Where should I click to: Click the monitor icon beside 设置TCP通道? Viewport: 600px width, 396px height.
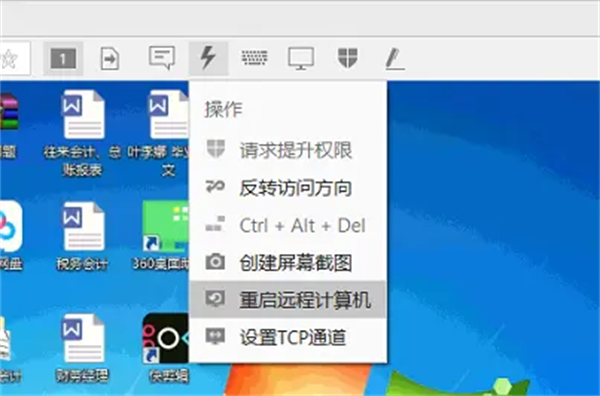tap(215, 336)
